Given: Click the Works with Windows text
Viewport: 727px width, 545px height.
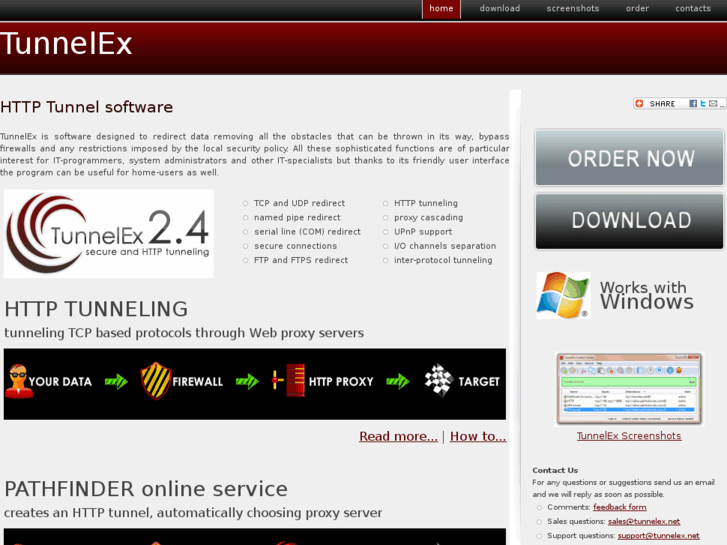Looking at the screenshot, I should pos(646,295).
